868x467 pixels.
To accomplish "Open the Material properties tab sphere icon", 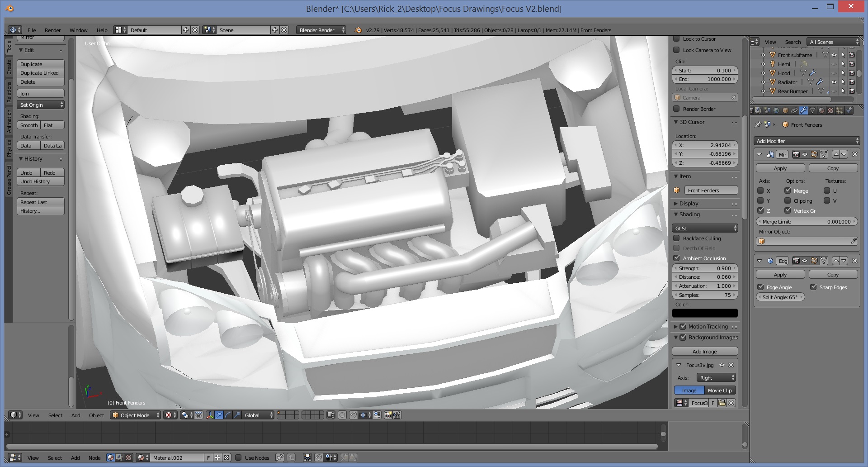I will point(821,110).
